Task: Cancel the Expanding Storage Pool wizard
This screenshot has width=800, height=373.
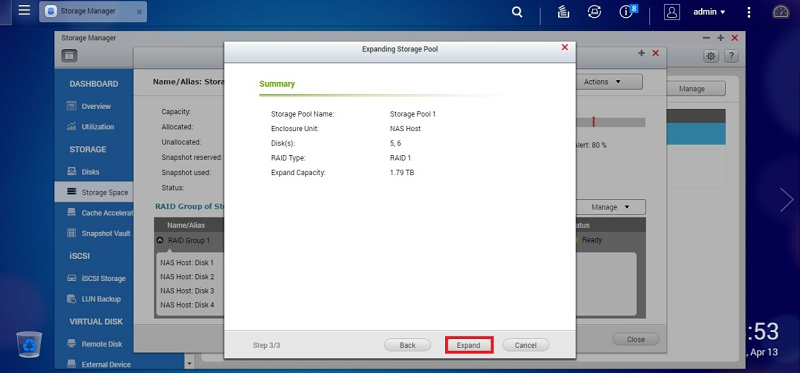Action: click(526, 345)
